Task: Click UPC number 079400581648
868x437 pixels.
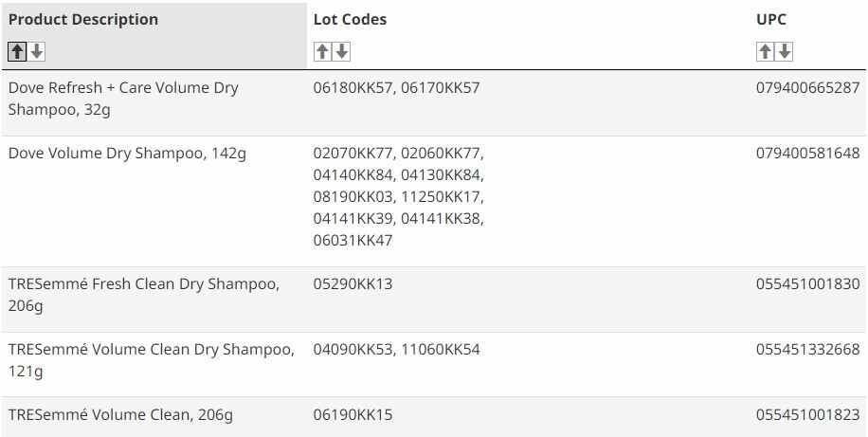Action: 807,154
